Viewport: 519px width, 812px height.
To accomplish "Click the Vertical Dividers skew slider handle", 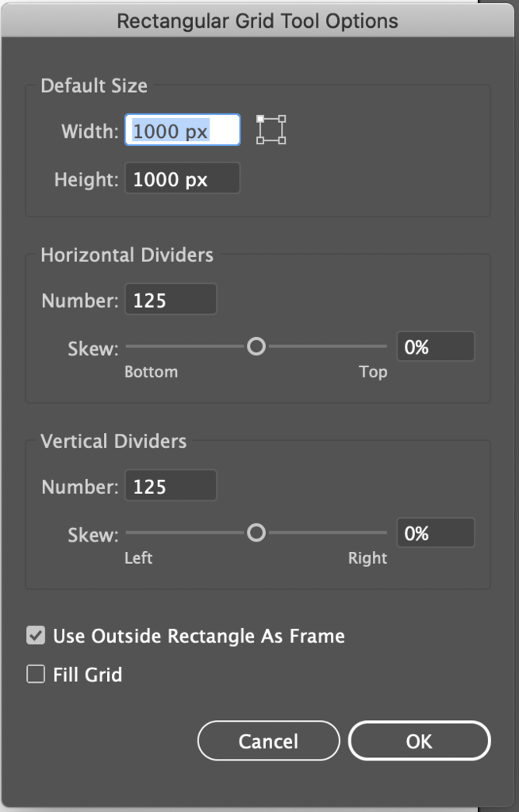I will coord(256,533).
